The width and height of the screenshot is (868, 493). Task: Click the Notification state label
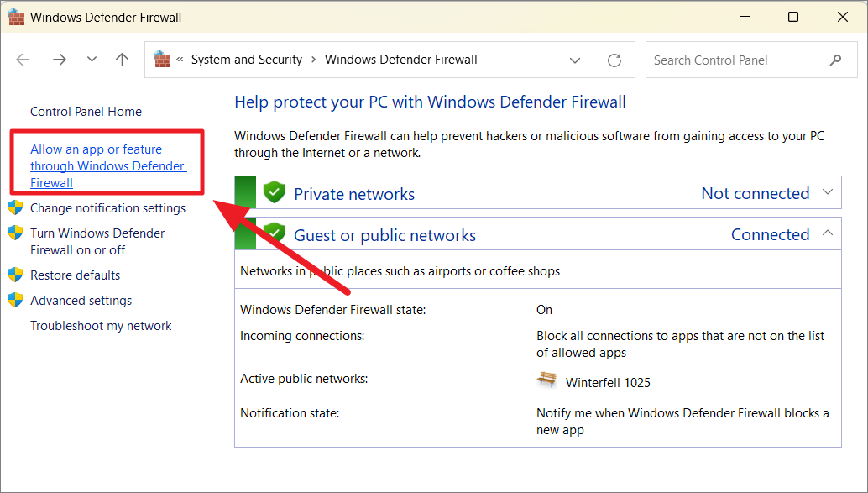(290, 413)
